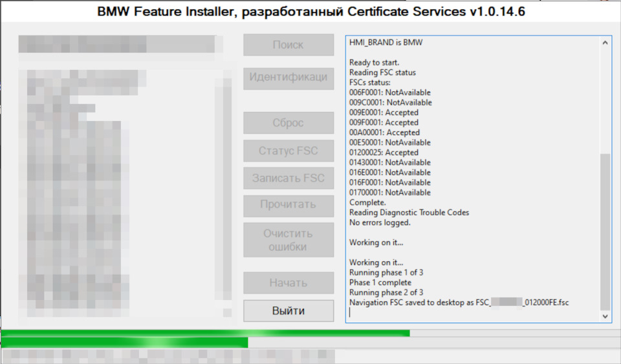Click 'Reading Diagnostic Trouble Codes' line
The image size is (621, 364).
pyautogui.click(x=409, y=213)
